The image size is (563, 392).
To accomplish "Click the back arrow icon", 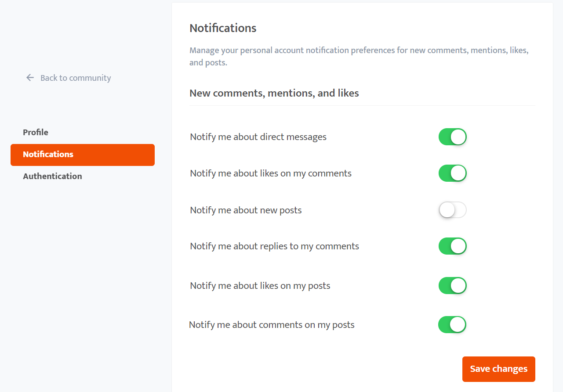I will [30, 78].
